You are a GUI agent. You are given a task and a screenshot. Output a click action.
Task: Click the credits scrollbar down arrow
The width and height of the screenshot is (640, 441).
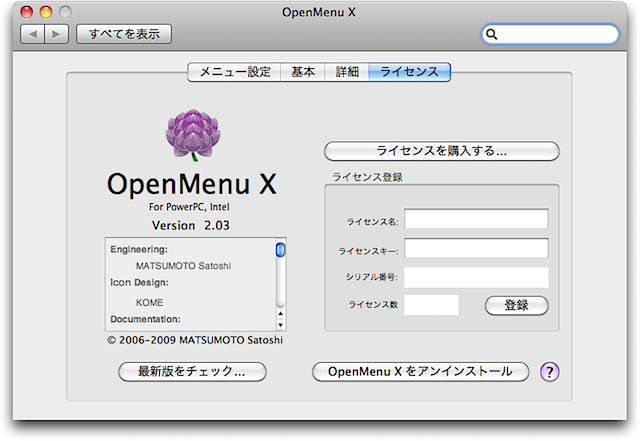point(280,325)
